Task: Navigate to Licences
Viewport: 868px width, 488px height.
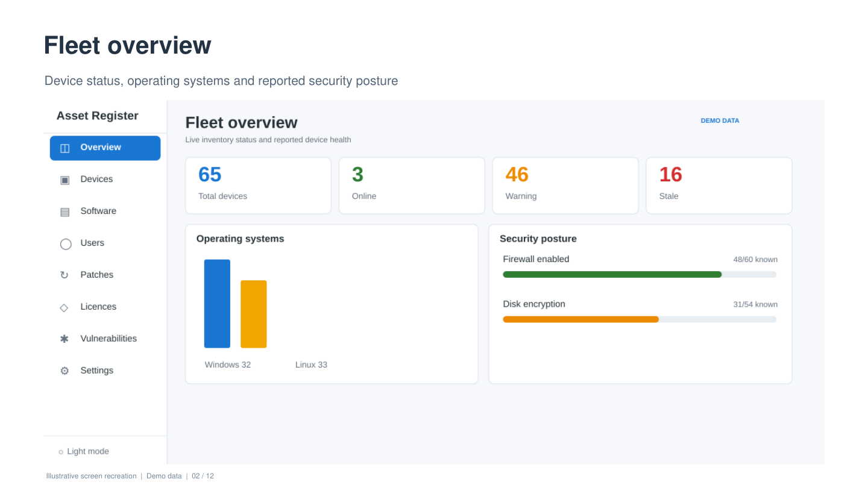Action: coord(105,307)
